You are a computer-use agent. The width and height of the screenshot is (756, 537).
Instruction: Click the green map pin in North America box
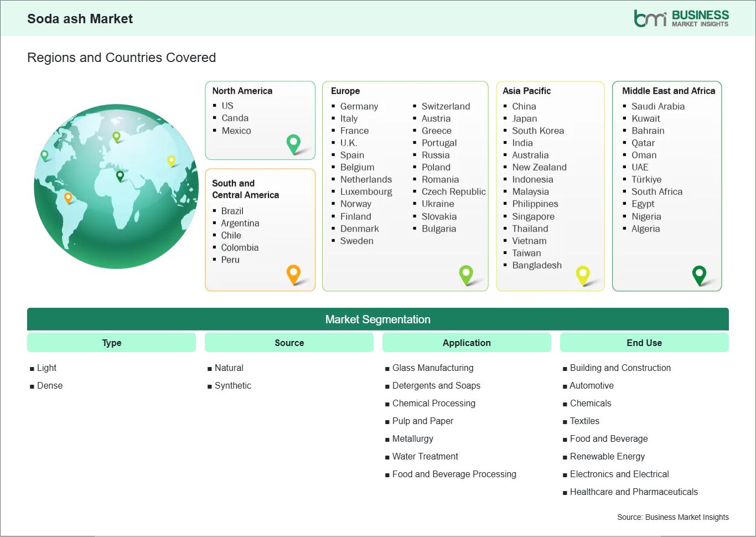tap(293, 144)
